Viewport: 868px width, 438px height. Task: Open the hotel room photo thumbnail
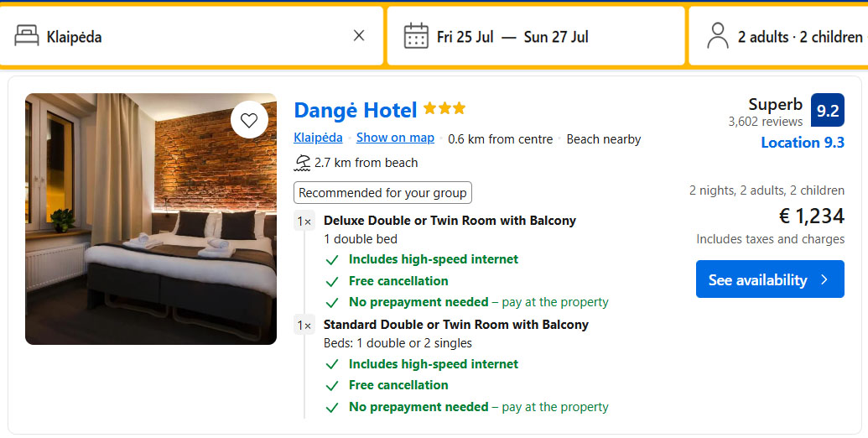point(151,219)
